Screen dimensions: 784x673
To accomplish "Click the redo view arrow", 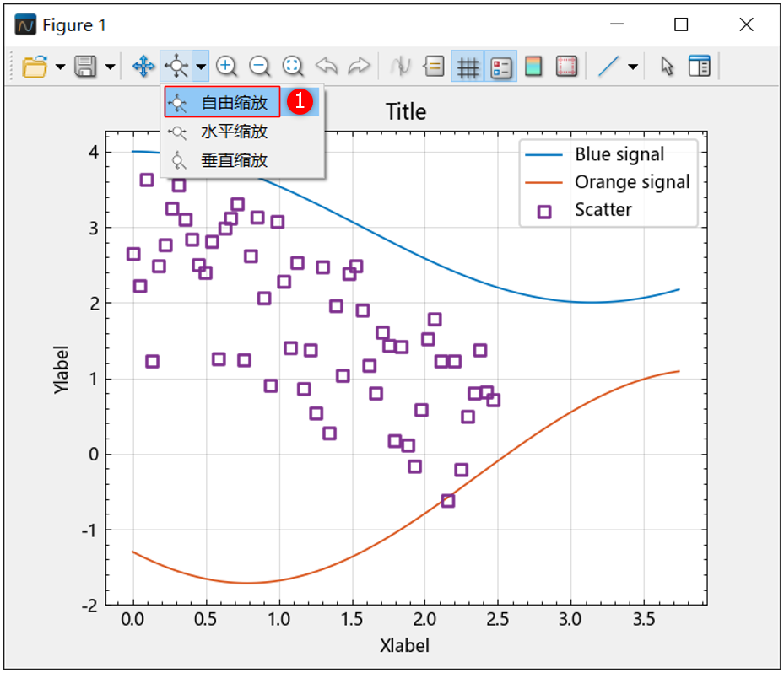I will (359, 67).
